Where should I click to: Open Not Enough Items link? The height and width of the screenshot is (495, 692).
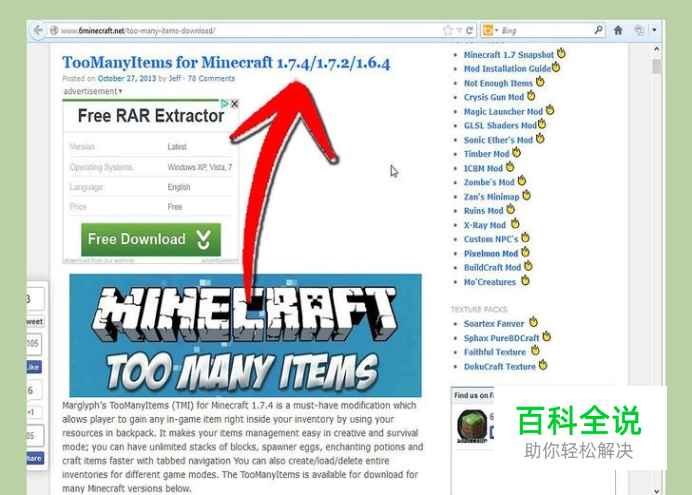(x=498, y=83)
